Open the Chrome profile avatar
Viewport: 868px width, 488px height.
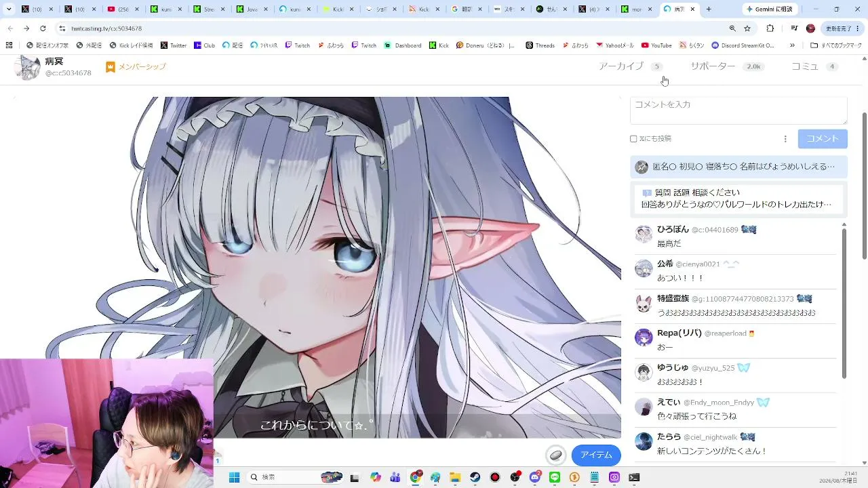[x=810, y=28]
